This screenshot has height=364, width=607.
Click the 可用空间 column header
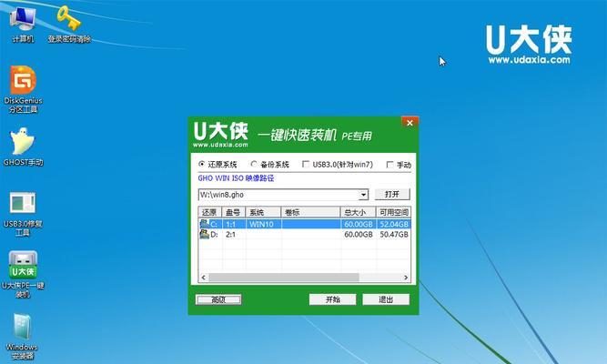(x=394, y=212)
